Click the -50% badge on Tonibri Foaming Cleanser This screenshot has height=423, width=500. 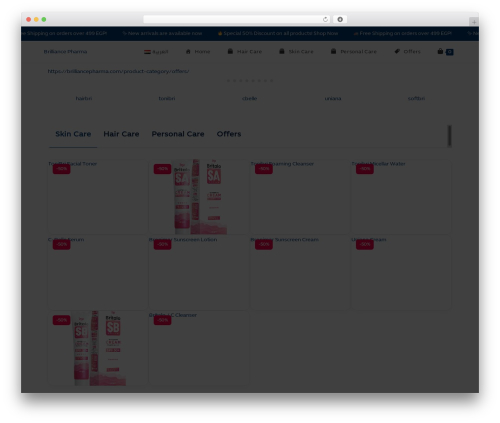point(264,169)
